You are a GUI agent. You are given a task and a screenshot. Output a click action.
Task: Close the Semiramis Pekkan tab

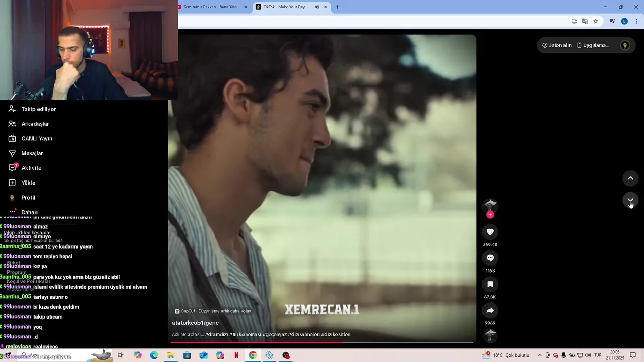pyautogui.click(x=246, y=7)
